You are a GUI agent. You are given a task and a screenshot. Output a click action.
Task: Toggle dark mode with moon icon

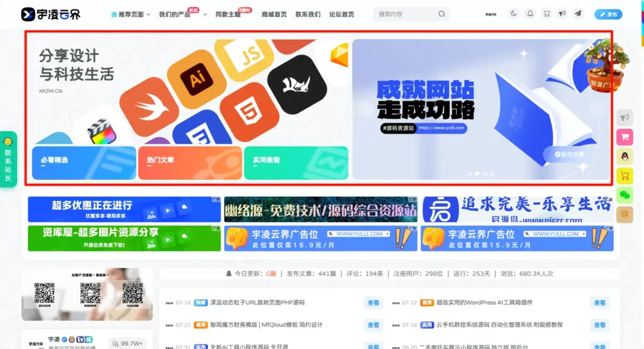513,14
